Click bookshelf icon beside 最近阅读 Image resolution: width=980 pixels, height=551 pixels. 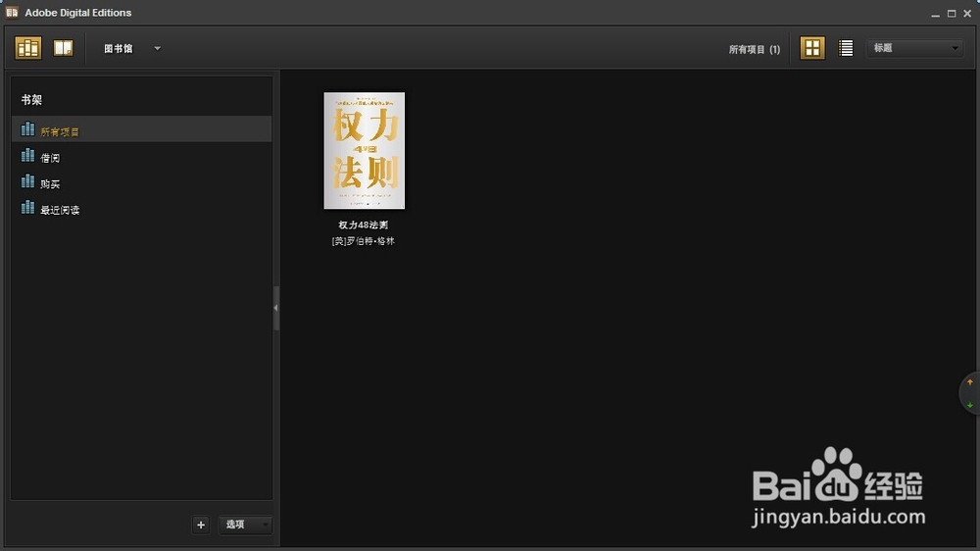[x=27, y=207]
